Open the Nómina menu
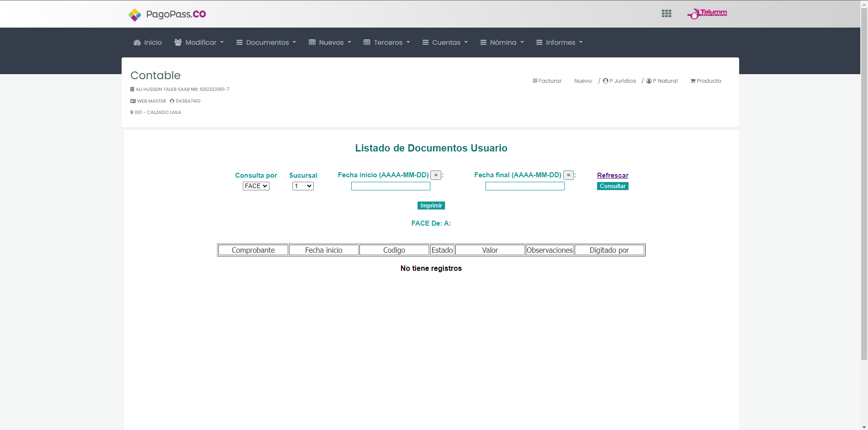The width and height of the screenshot is (868, 430). pyautogui.click(x=502, y=43)
